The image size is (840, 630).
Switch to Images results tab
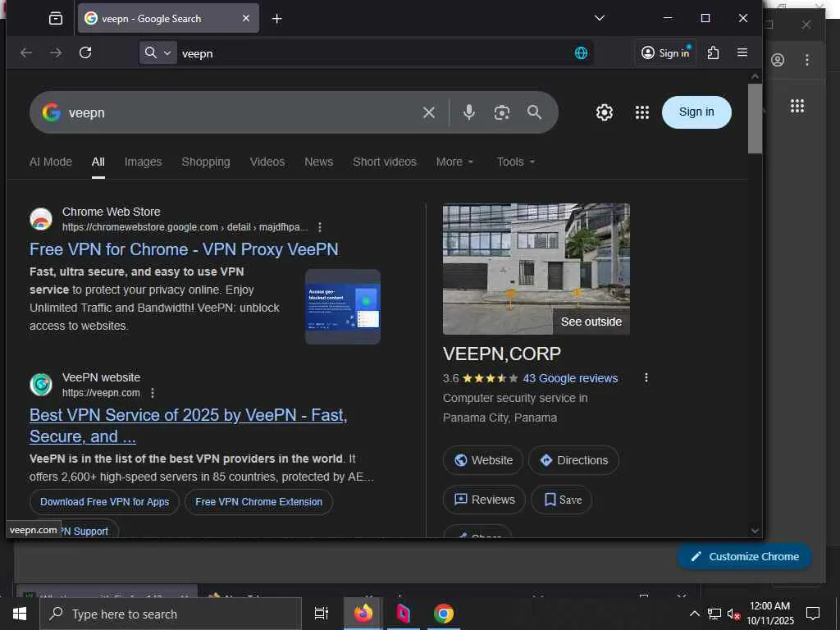coord(143,162)
